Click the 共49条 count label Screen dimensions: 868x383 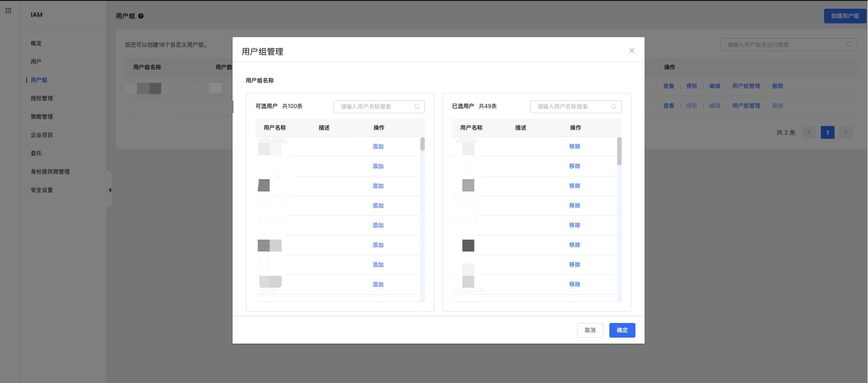(x=488, y=106)
